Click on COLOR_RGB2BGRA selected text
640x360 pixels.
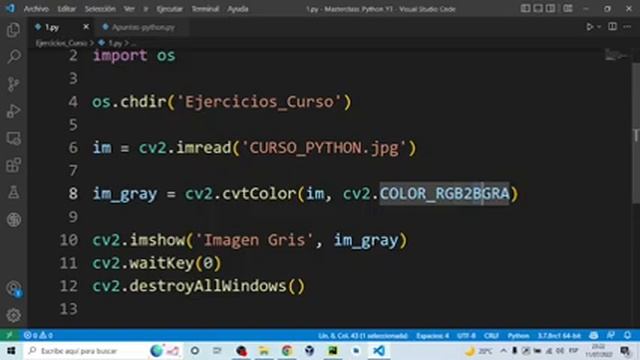444,193
